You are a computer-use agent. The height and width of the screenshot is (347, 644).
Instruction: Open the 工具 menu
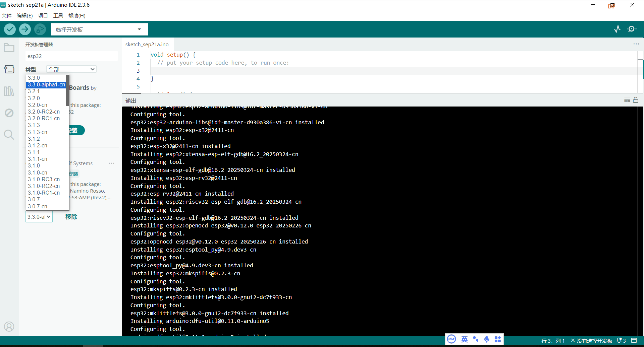coord(58,16)
